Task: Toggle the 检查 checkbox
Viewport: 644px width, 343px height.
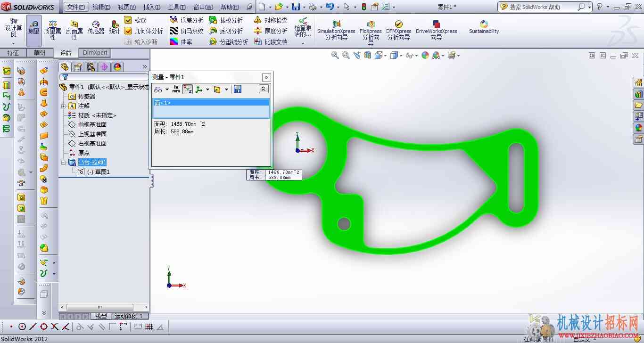Action: coord(128,20)
